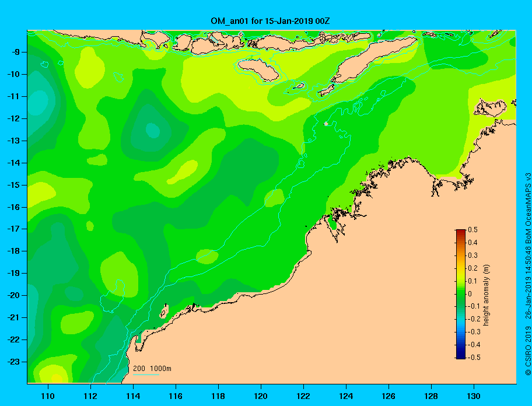Click the colorbar label "0.5" at top

point(473,230)
